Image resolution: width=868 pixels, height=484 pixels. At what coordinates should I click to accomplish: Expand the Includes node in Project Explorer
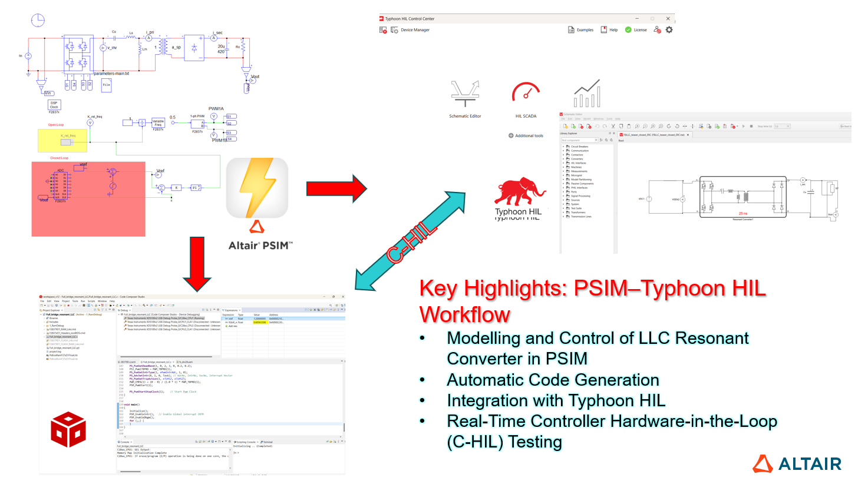click(x=45, y=322)
